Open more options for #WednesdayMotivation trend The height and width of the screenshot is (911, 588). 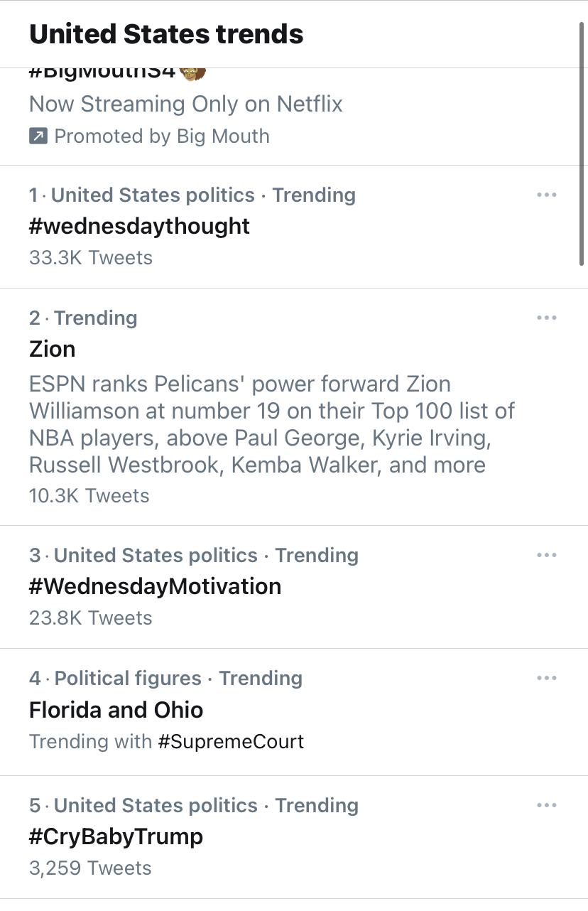(x=546, y=555)
